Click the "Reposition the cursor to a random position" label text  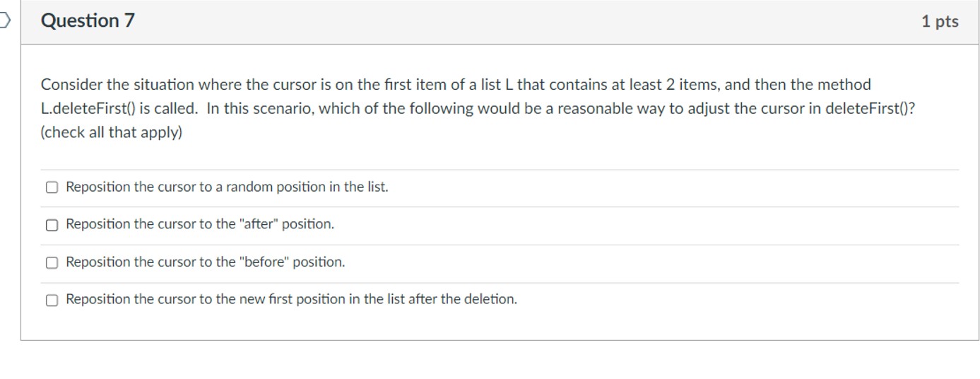227,187
